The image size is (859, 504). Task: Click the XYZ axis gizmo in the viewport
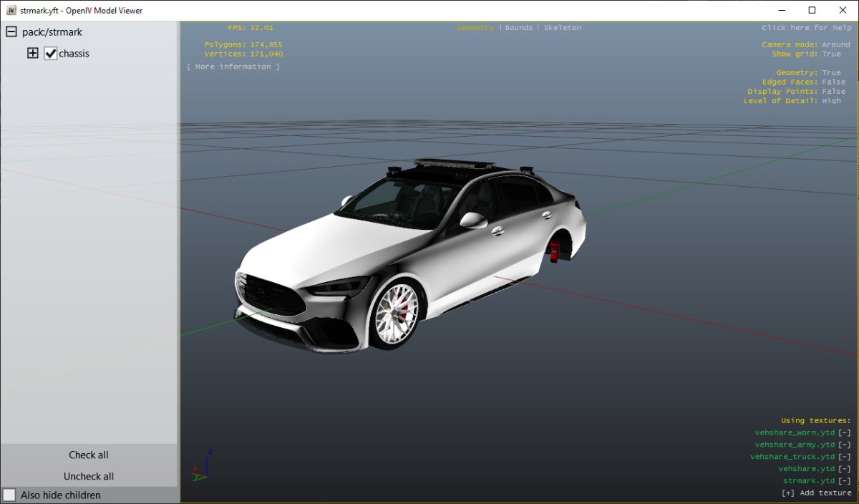[x=200, y=467]
